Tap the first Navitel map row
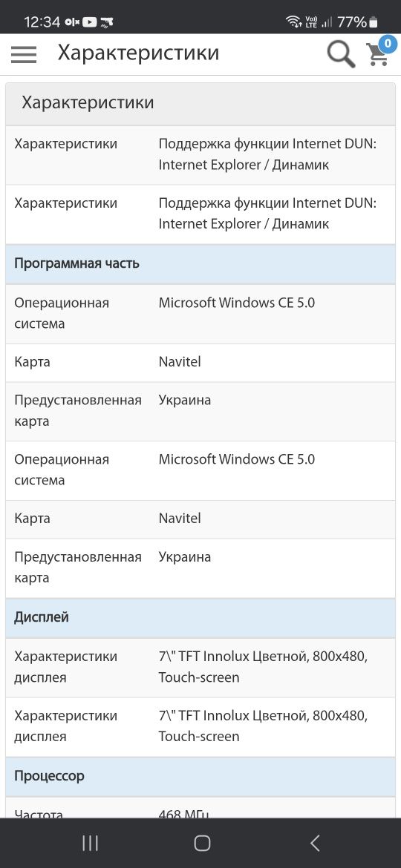The width and height of the screenshot is (401, 868). coord(200,363)
